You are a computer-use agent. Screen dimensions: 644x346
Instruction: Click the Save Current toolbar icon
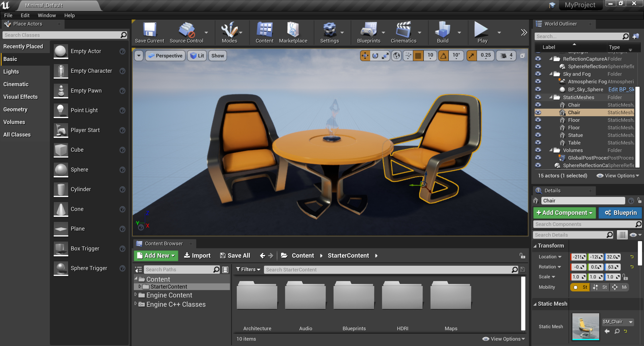point(149,33)
